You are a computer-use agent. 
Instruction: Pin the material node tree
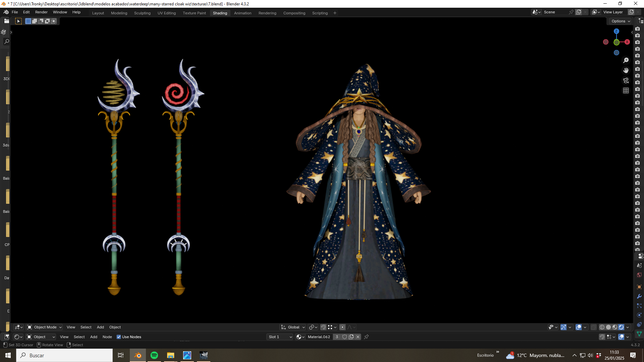click(x=366, y=337)
